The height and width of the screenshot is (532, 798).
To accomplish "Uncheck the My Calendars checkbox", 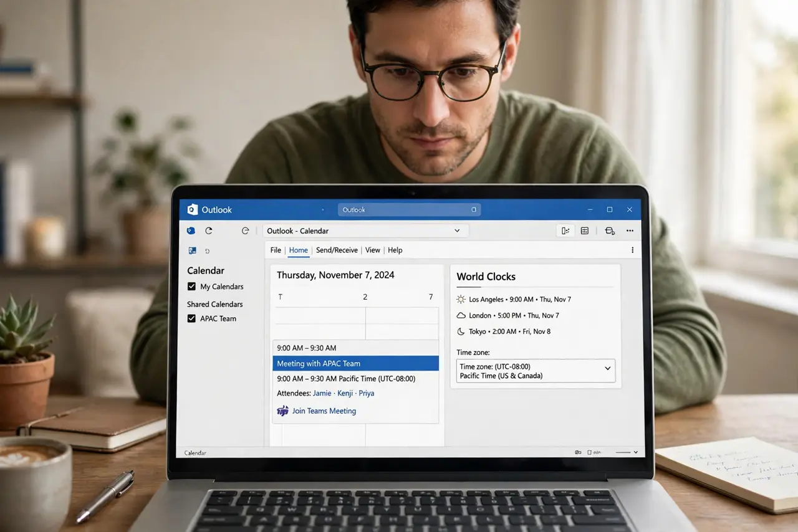I will coord(191,287).
